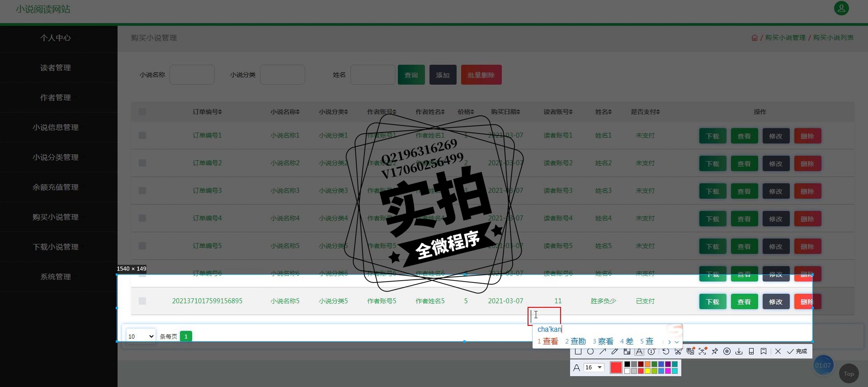Image resolution: width=868 pixels, height=387 pixels.
Task: Check the row checkbox for 订单编号4
Action: (142, 218)
